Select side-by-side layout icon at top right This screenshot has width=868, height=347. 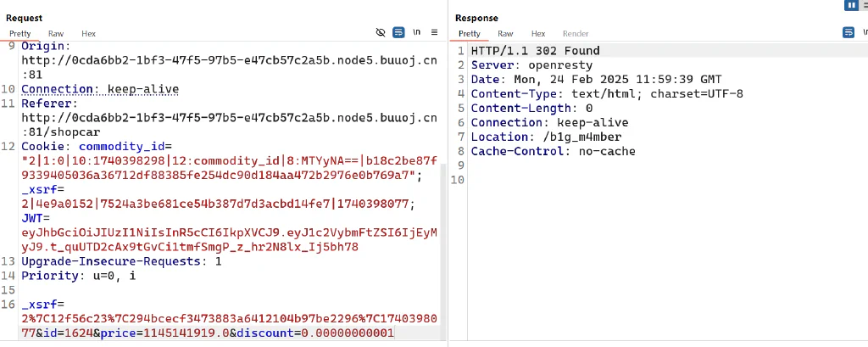pos(851,5)
